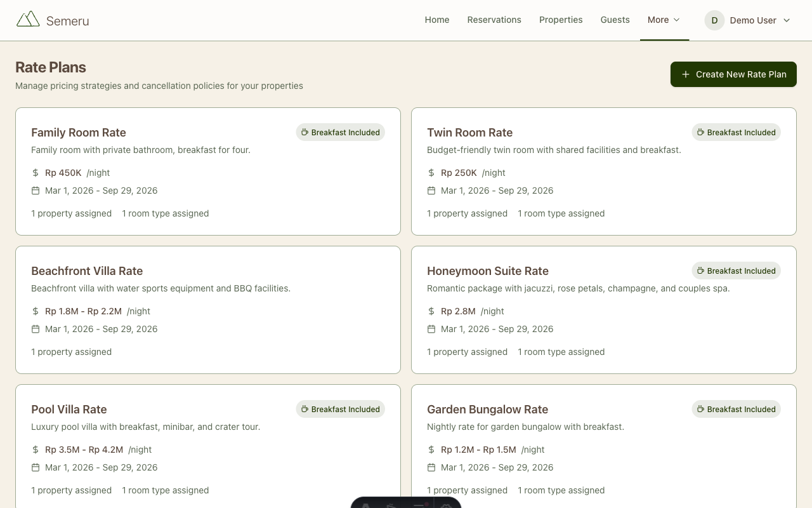Click 'Family room with private bathroom' description

pyautogui.click(x=141, y=150)
